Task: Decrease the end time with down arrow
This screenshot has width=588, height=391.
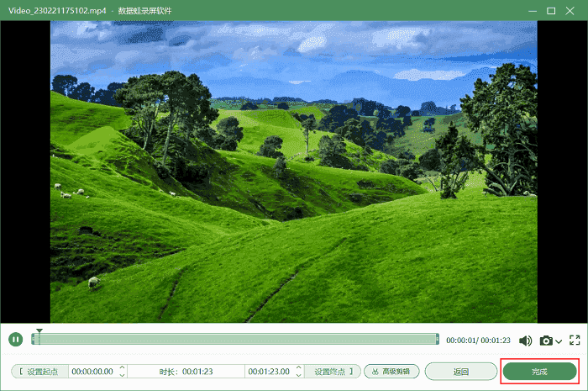Action: [x=298, y=375]
